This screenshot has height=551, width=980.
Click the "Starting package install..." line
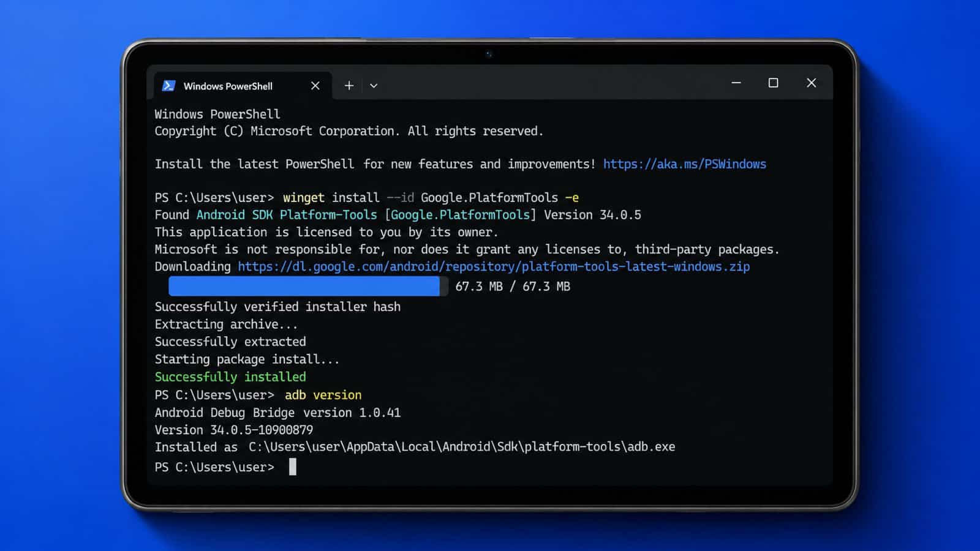[x=247, y=359]
